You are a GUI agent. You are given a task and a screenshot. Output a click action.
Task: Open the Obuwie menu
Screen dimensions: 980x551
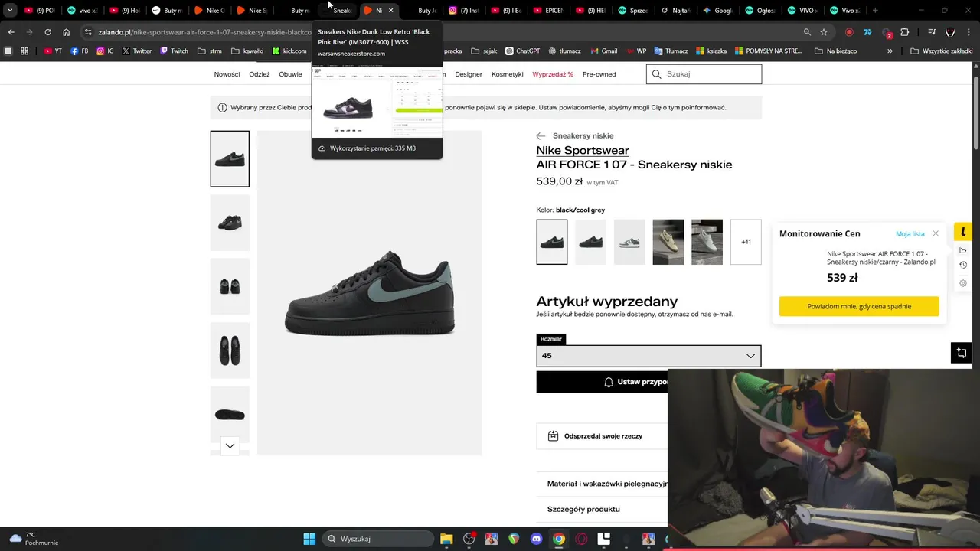coord(291,74)
